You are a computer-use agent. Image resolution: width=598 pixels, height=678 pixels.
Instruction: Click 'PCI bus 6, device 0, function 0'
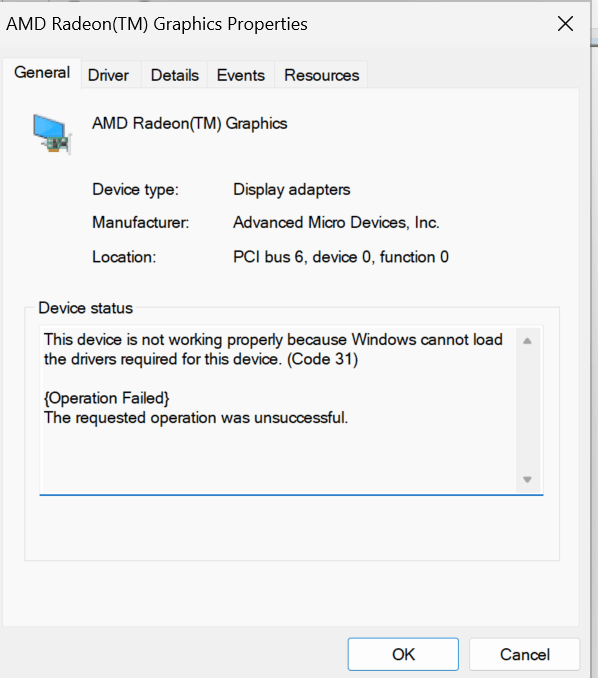click(x=341, y=257)
